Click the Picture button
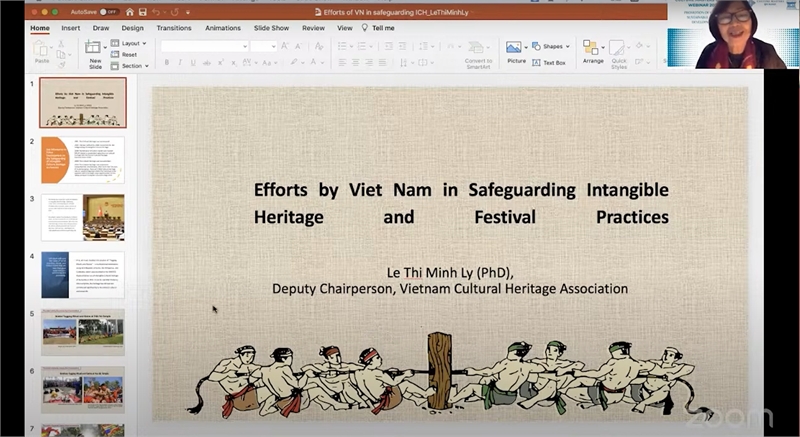This screenshot has height=437, width=800. tap(516, 53)
